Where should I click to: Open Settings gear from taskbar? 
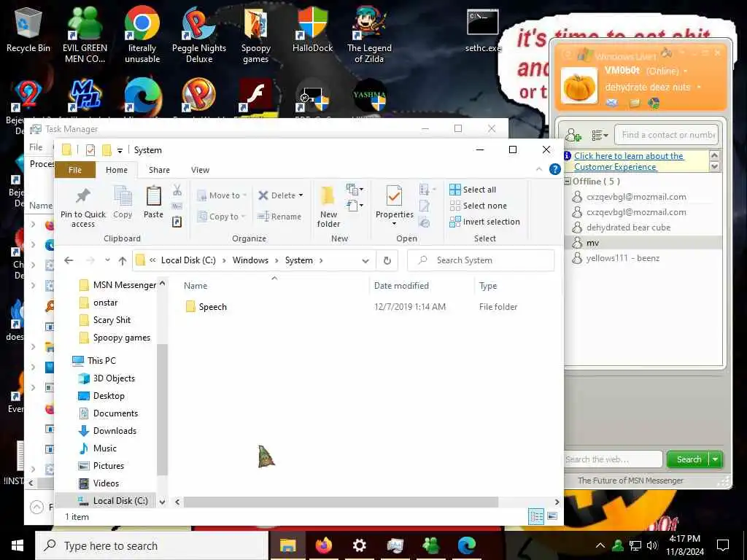click(x=359, y=545)
